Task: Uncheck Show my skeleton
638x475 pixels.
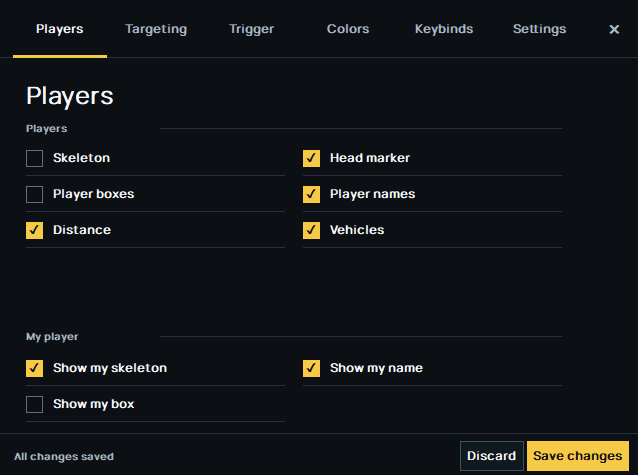Action: tap(35, 368)
